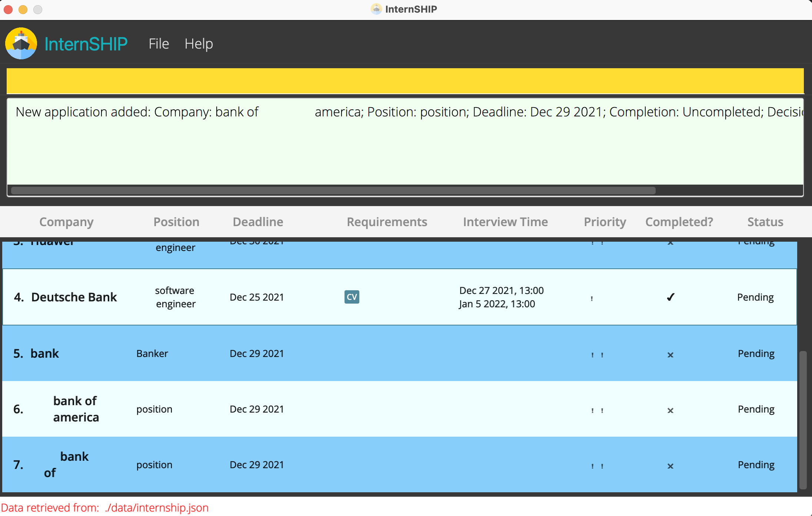The width and height of the screenshot is (812, 516).
Task: Click the yellow command input box
Action: 405,80
